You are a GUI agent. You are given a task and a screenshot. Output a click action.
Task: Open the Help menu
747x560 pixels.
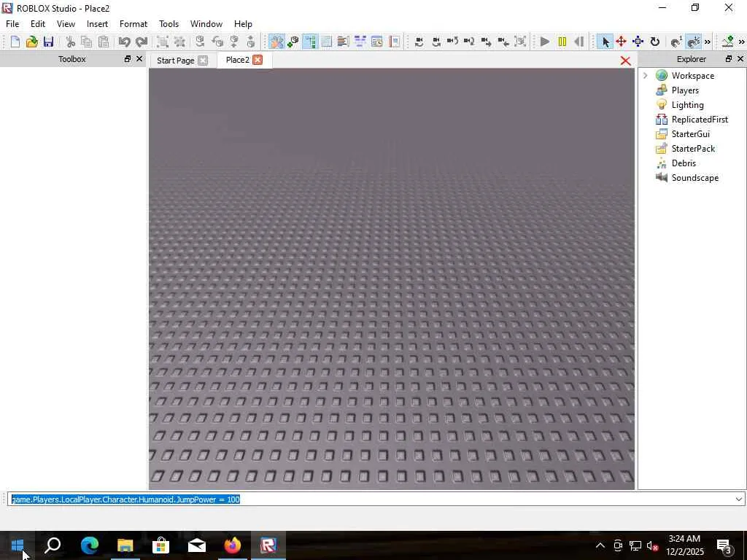(x=243, y=24)
